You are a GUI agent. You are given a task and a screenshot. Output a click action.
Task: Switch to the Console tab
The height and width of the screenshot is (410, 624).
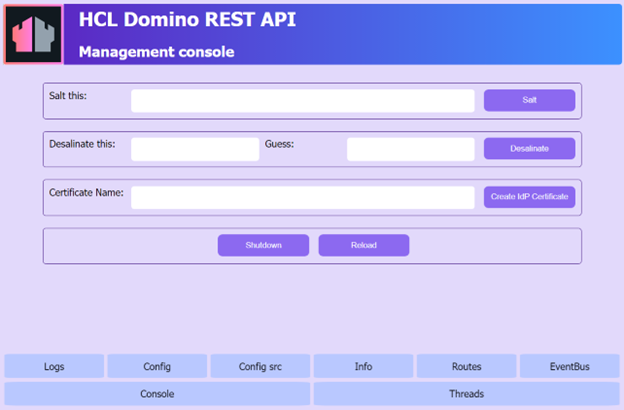pyautogui.click(x=157, y=394)
